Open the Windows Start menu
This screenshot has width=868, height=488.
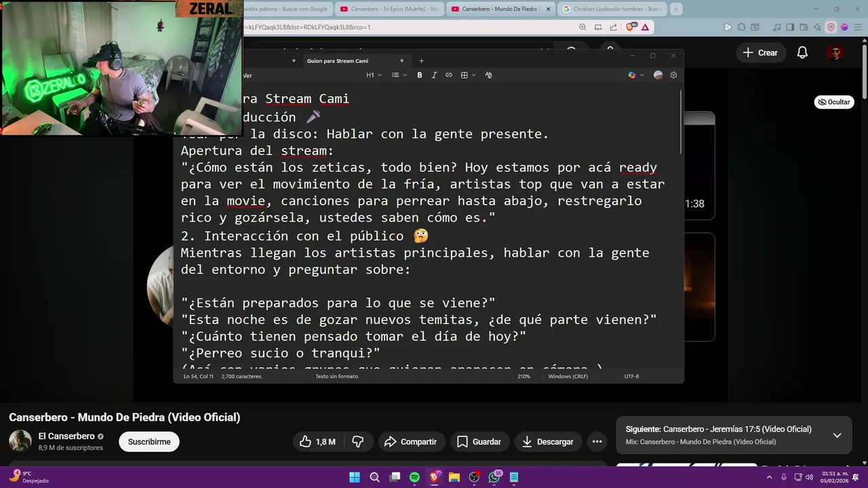355,477
